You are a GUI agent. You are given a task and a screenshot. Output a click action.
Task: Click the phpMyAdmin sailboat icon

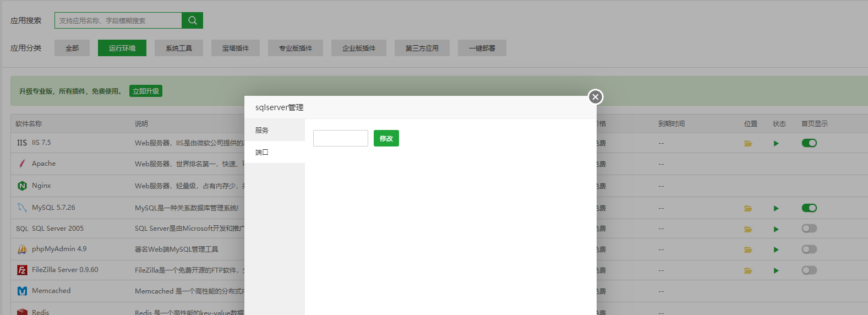click(x=22, y=249)
